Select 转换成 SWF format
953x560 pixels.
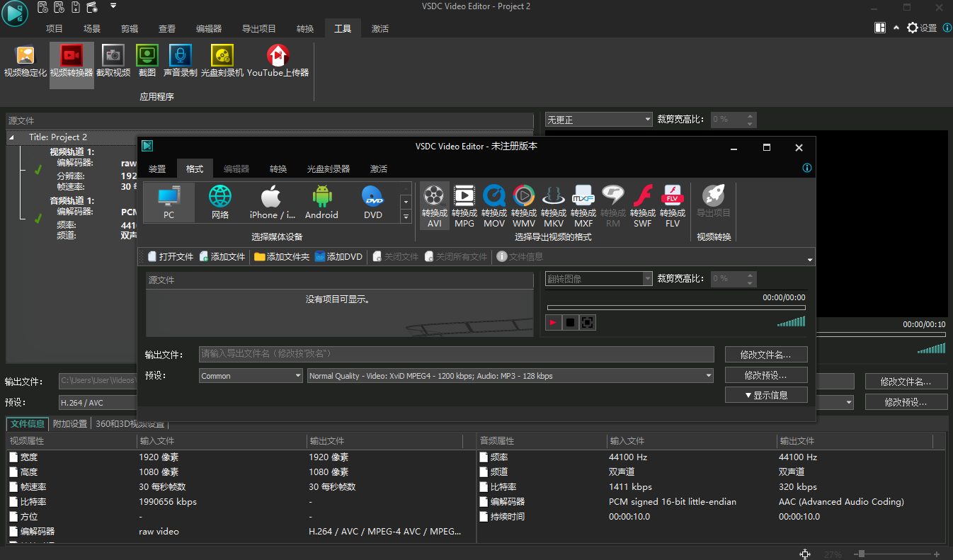coord(643,206)
